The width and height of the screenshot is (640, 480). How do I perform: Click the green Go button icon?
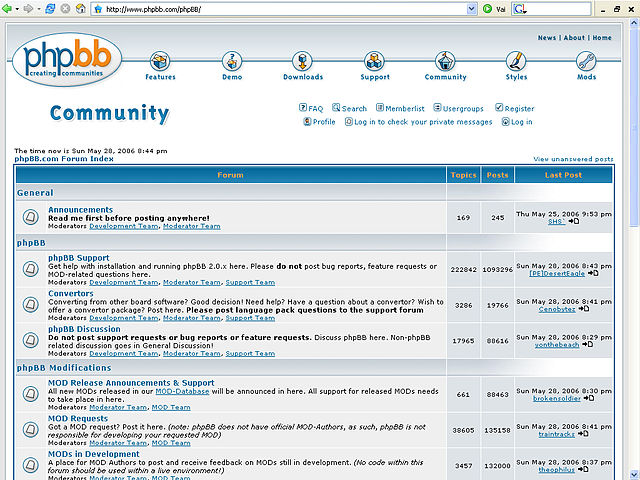tap(487, 9)
